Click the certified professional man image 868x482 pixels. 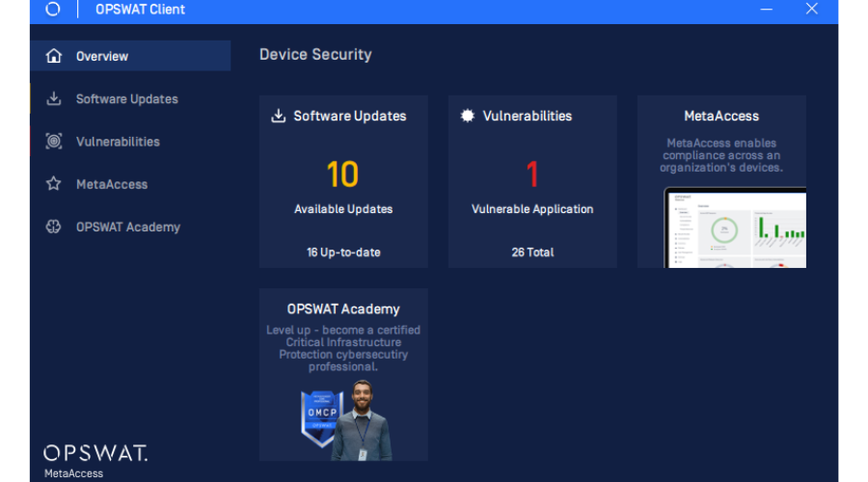[x=362, y=420]
